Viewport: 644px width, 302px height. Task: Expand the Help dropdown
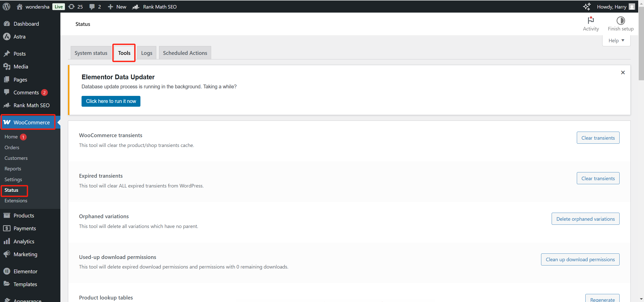(x=616, y=41)
